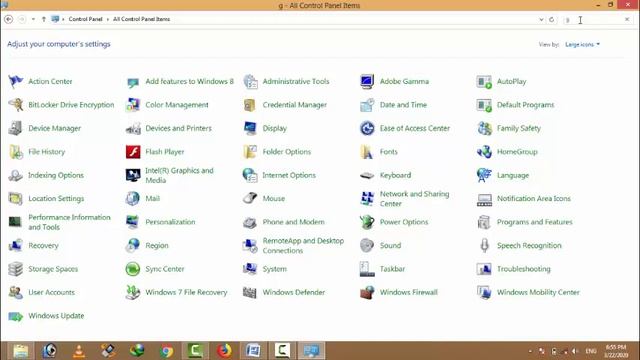The width and height of the screenshot is (640, 360).
Task: Click the Personalization link
Action: click(170, 222)
